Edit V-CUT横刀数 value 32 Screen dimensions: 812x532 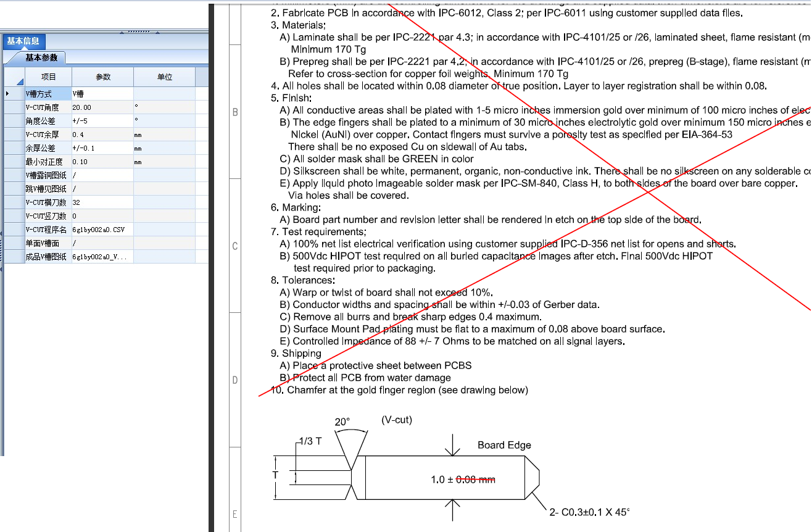point(102,202)
